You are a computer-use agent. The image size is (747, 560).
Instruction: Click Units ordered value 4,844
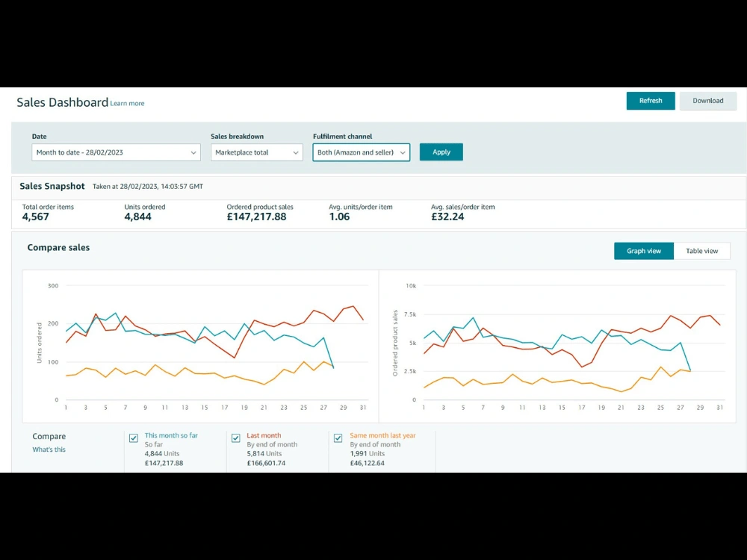click(x=137, y=217)
